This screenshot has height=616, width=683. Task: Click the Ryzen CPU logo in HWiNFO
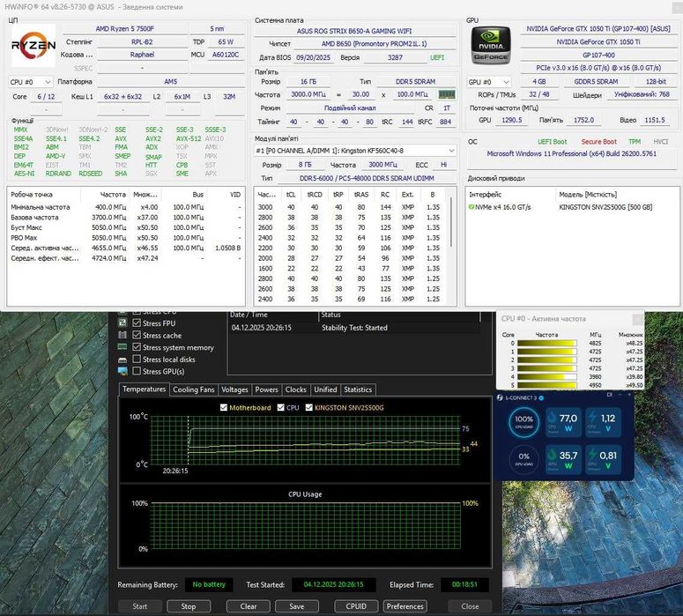coord(33,45)
